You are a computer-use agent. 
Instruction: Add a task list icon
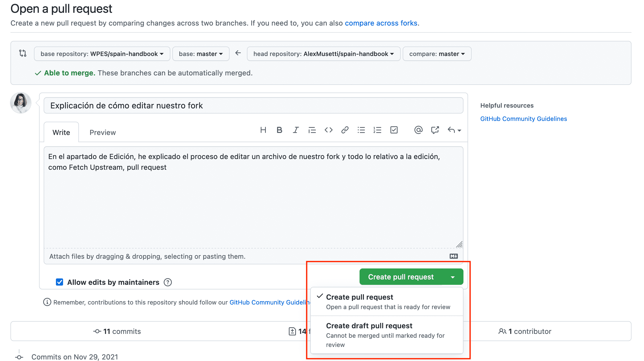coord(394,130)
